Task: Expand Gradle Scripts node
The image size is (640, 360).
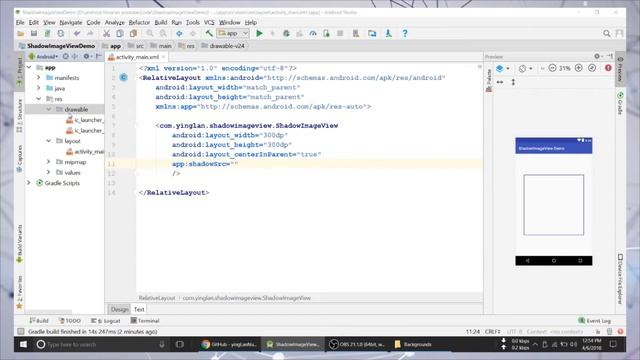Action: [29, 183]
